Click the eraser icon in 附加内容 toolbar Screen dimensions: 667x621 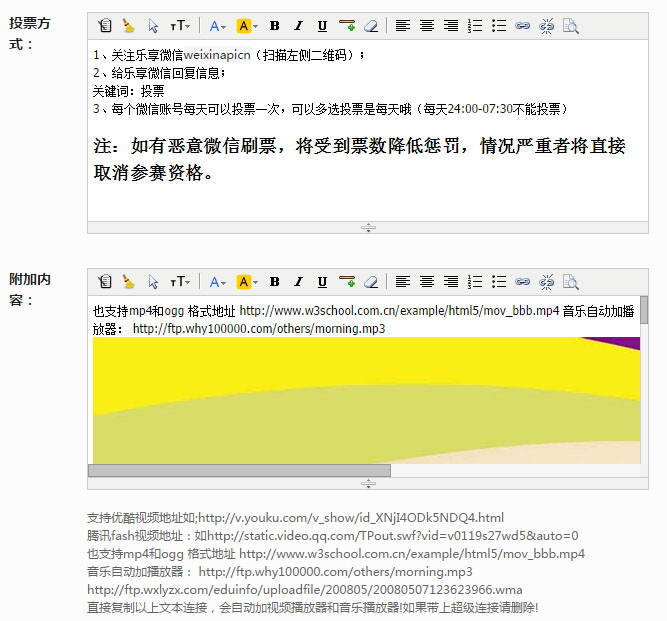(x=371, y=282)
